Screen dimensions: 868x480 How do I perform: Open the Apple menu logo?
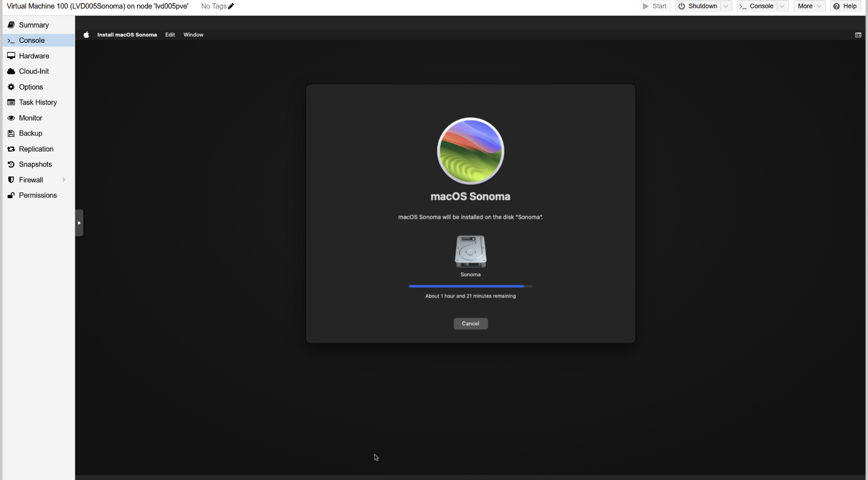tap(86, 35)
